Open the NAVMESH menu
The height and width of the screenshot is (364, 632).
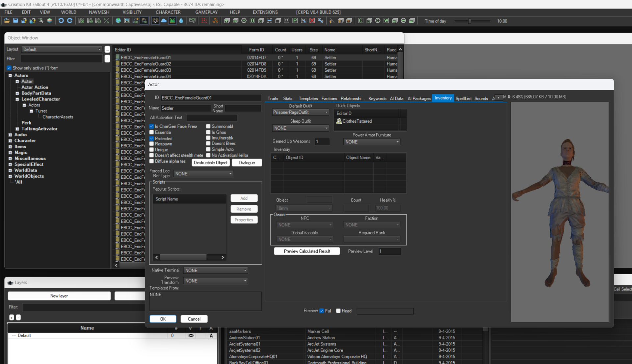click(x=99, y=12)
